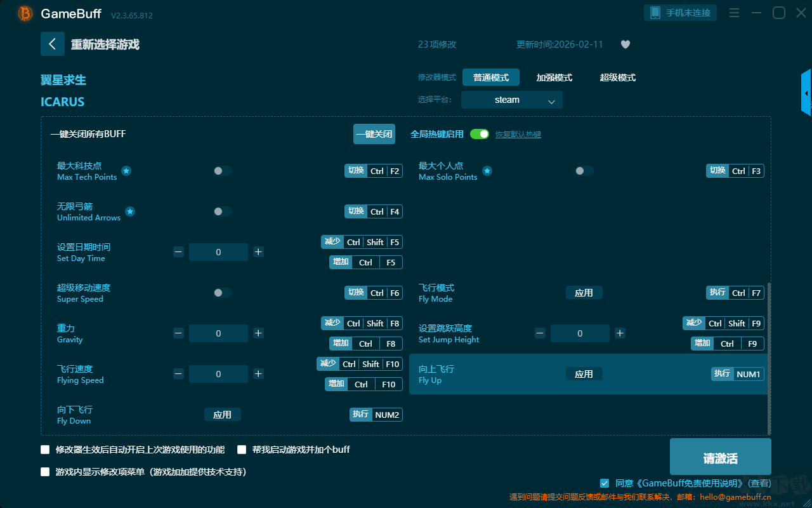
Task: Click Ctrl F4 hotkey for Unlimited Arrows
Action: pos(374,211)
